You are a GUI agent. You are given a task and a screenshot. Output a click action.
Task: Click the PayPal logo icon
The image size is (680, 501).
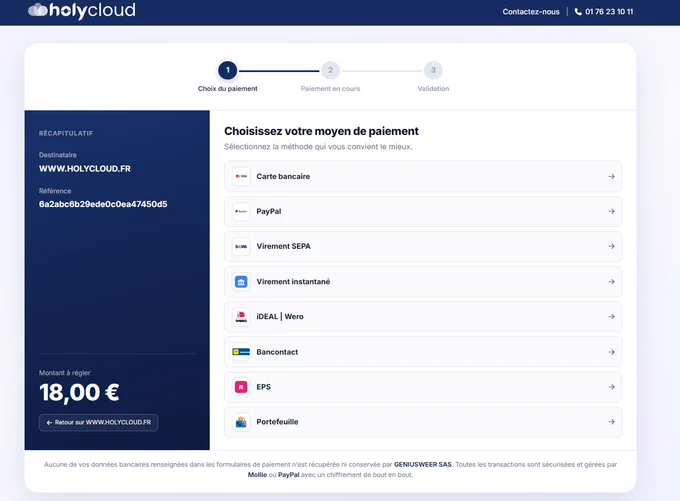(x=241, y=211)
